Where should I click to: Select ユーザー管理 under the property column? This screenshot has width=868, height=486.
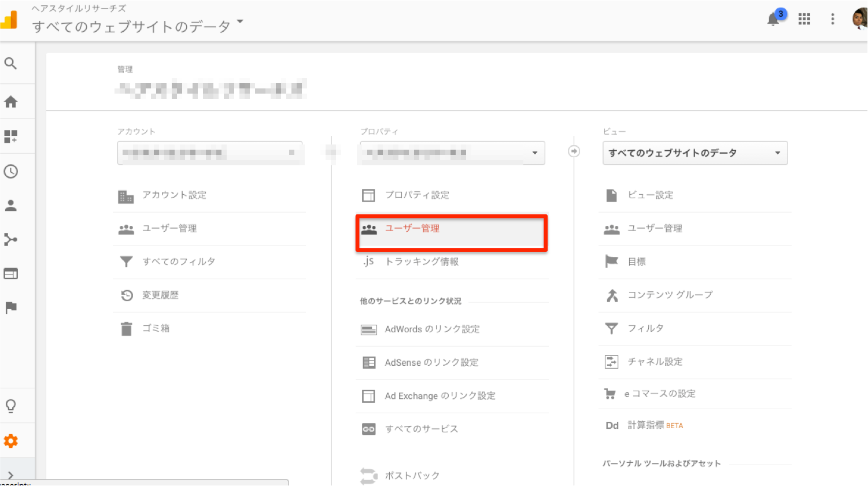click(412, 229)
